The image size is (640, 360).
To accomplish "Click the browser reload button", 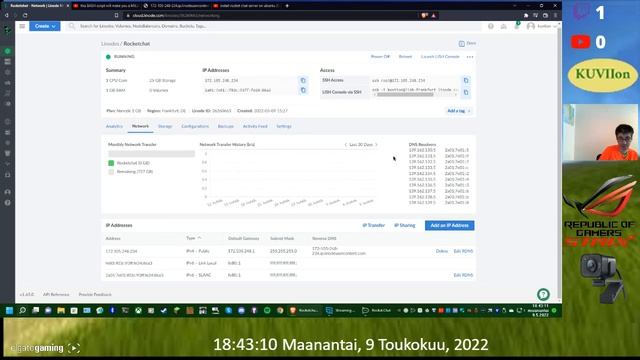I will coord(25,16).
